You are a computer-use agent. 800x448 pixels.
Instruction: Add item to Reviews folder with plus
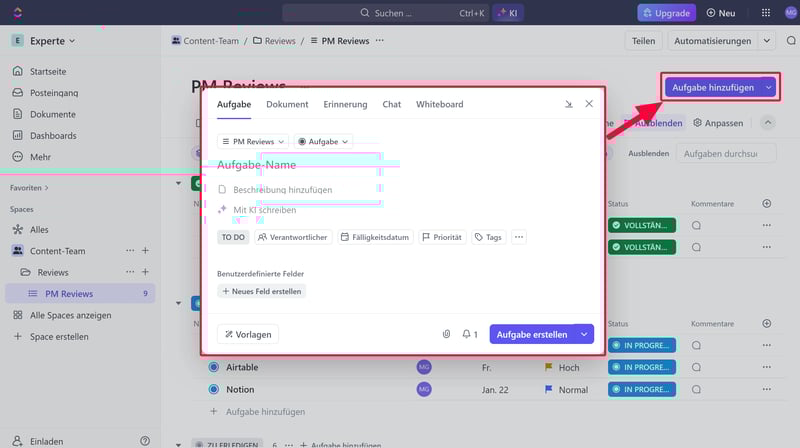145,272
